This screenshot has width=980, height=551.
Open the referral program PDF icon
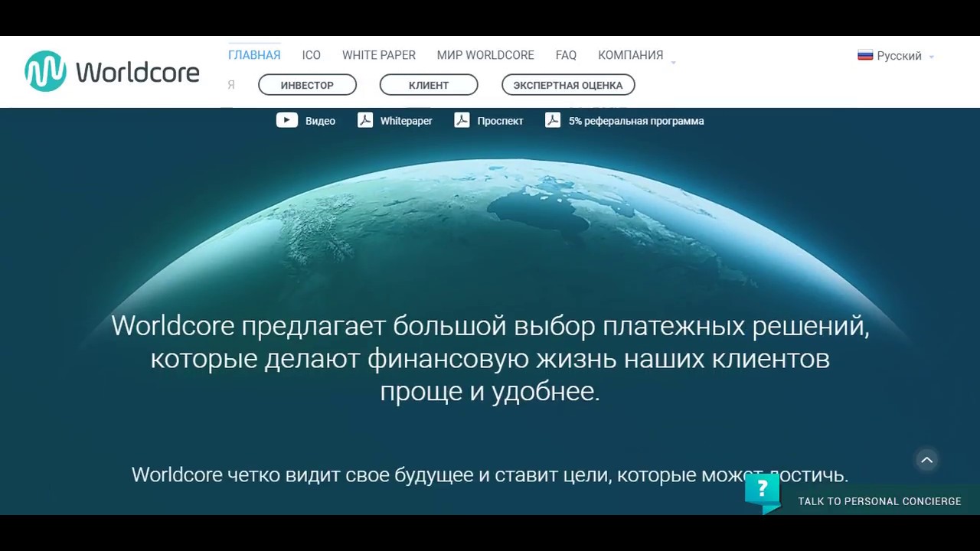coord(553,120)
